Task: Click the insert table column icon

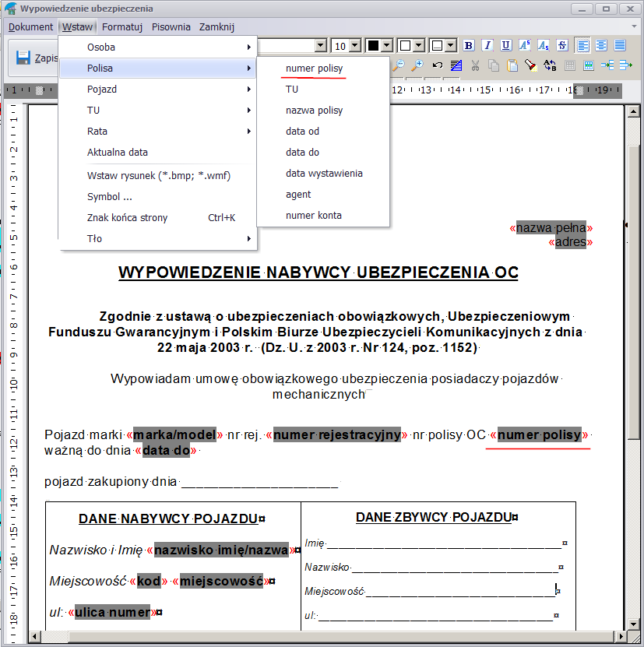Action: pos(626,65)
